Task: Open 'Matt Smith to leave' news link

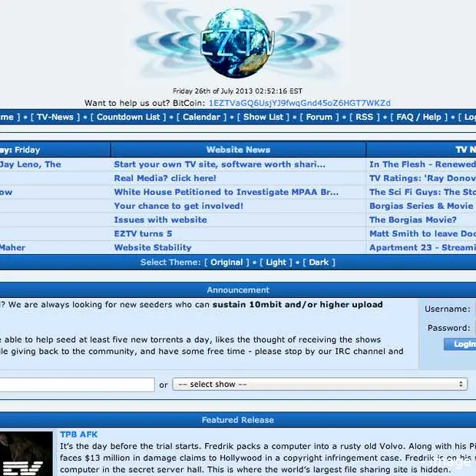Action: coord(422,233)
